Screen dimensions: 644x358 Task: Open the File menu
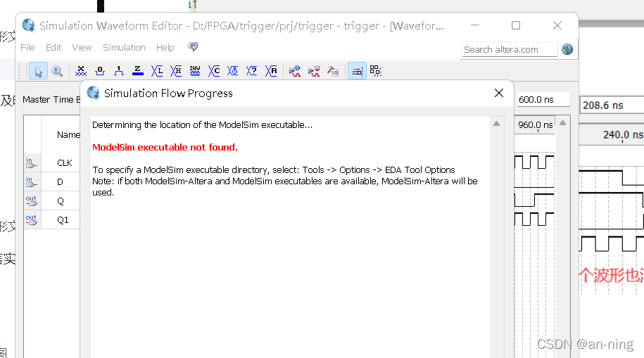tap(27, 48)
